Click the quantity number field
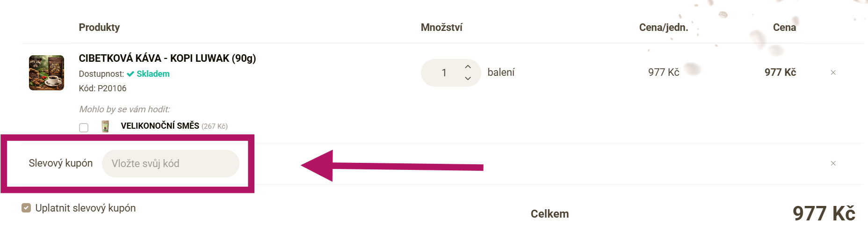Image resolution: width=868 pixels, height=234 pixels. [x=444, y=73]
